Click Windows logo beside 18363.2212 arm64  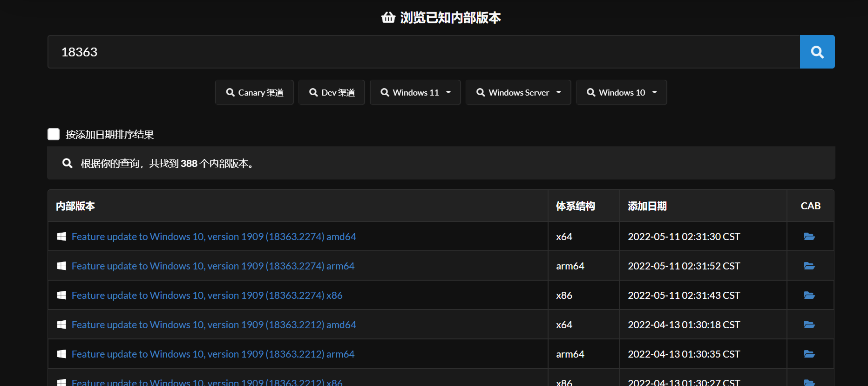pyautogui.click(x=61, y=354)
